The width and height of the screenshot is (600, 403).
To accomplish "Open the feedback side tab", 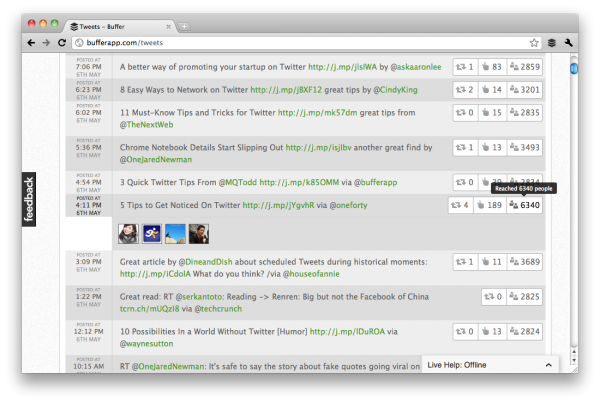I will click(x=30, y=198).
